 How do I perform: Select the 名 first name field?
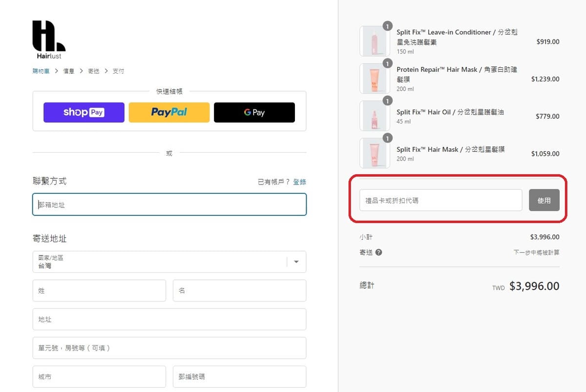pyautogui.click(x=239, y=290)
